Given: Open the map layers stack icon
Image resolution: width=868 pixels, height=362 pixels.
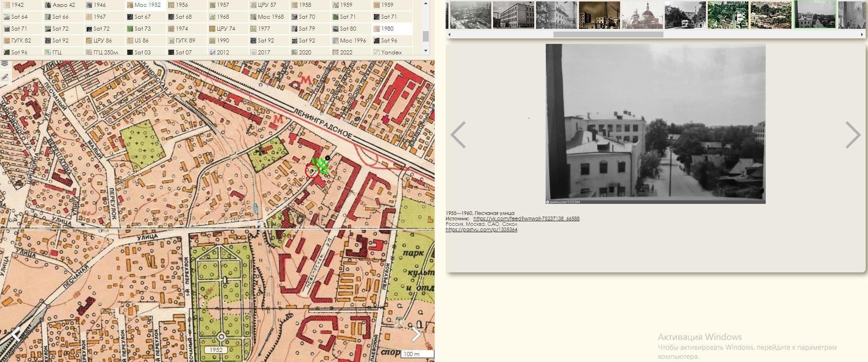Looking at the screenshot, I should tap(5, 64).
